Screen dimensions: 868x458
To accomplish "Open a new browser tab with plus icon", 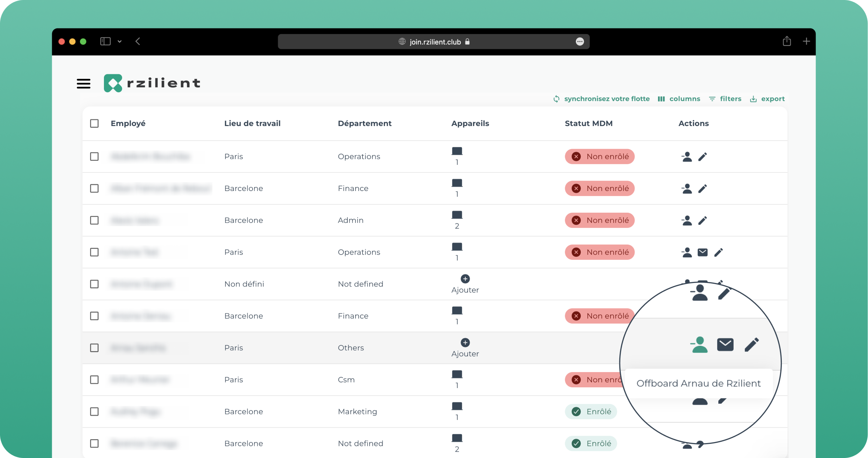I will click(806, 42).
